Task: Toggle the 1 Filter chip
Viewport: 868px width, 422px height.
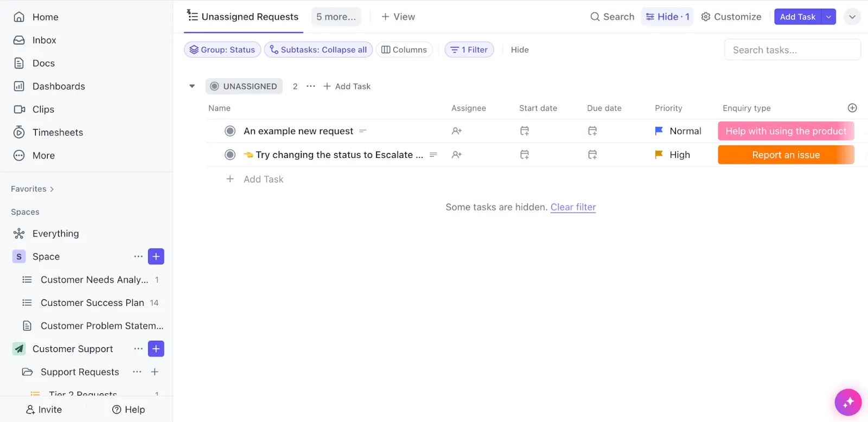Action: tap(469, 50)
